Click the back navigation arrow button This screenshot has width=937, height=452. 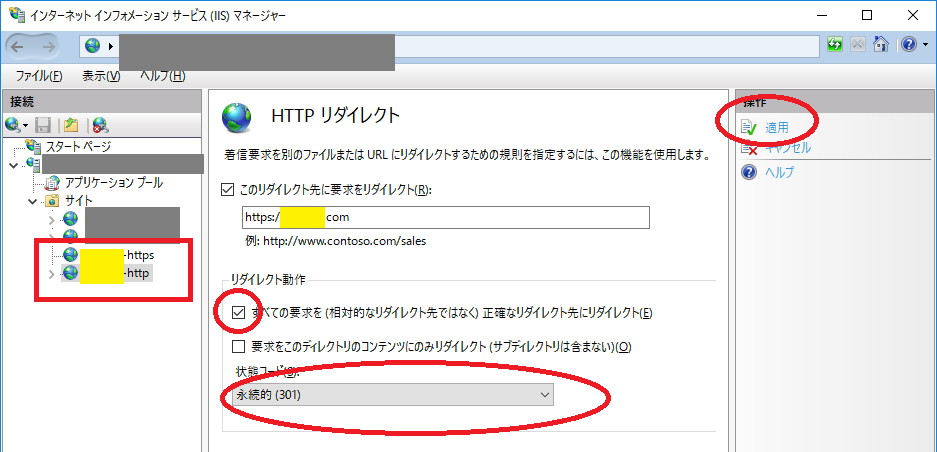coord(22,45)
